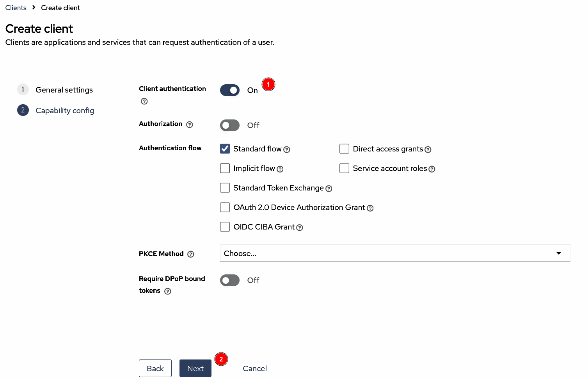Screen dimensions: 588x379
Task: Open help icon for Client authentication
Action: [144, 101]
